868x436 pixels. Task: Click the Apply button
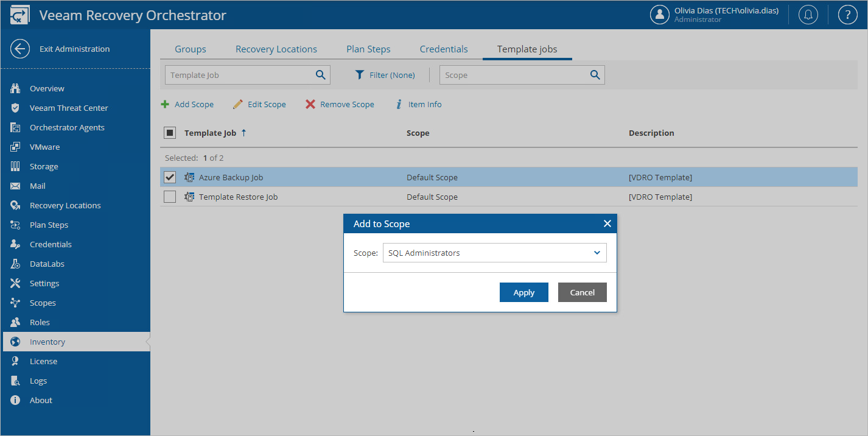pos(524,292)
